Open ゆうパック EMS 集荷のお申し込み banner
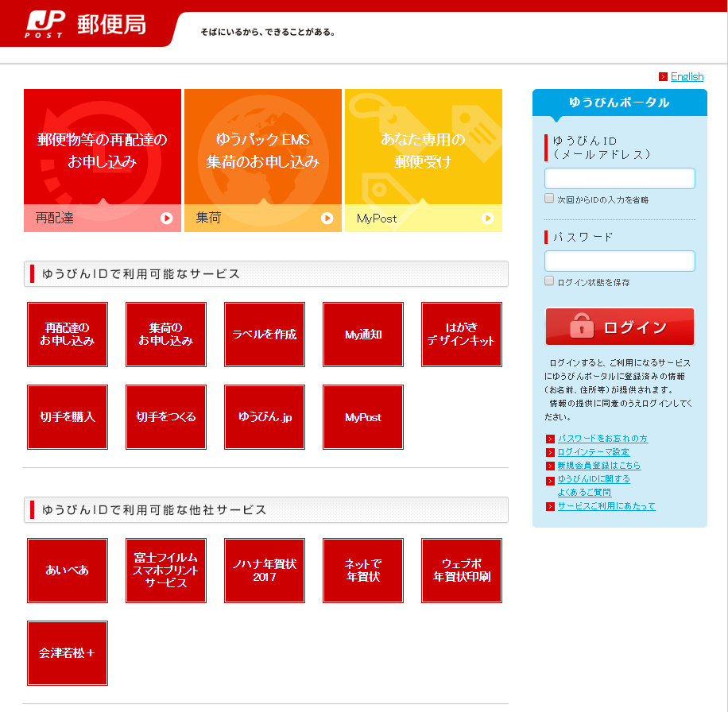The width and height of the screenshot is (728, 712). tap(263, 161)
